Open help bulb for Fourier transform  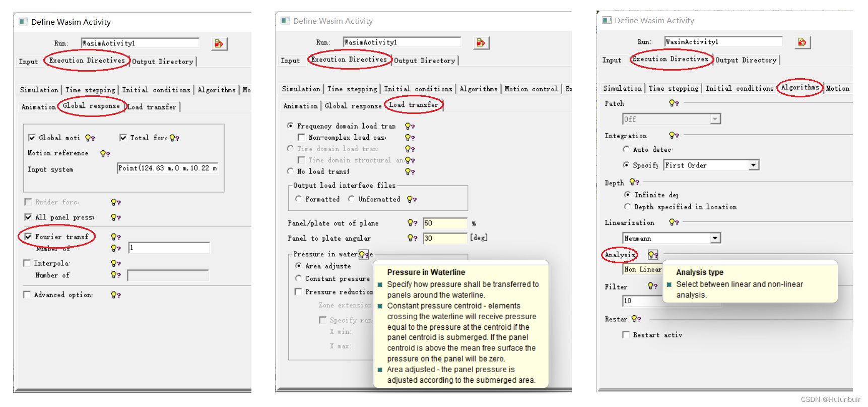[116, 237]
